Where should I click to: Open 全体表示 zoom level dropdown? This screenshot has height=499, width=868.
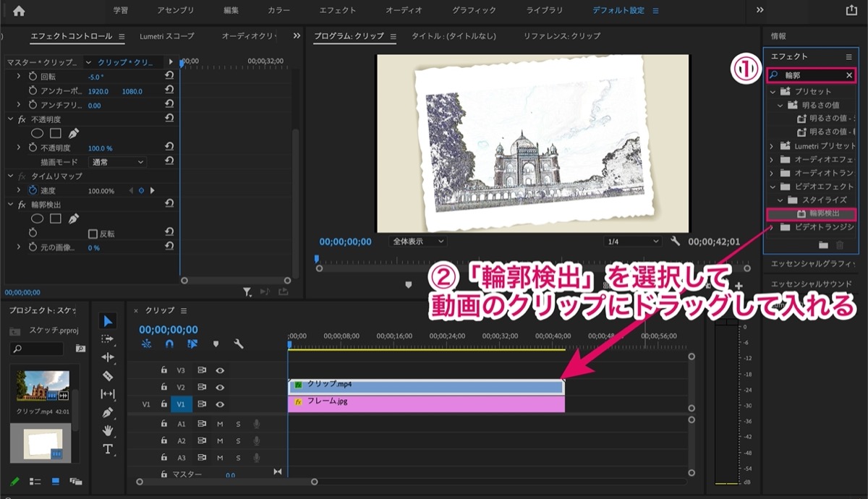(417, 242)
